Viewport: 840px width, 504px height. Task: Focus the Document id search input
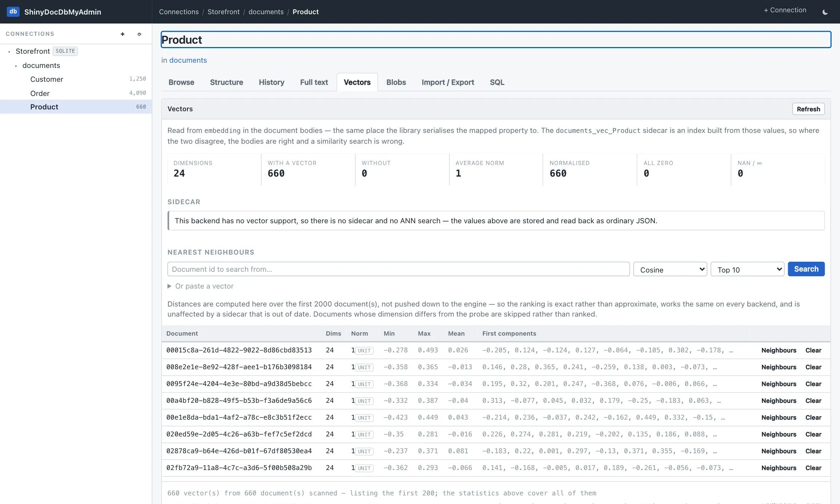pos(398,269)
